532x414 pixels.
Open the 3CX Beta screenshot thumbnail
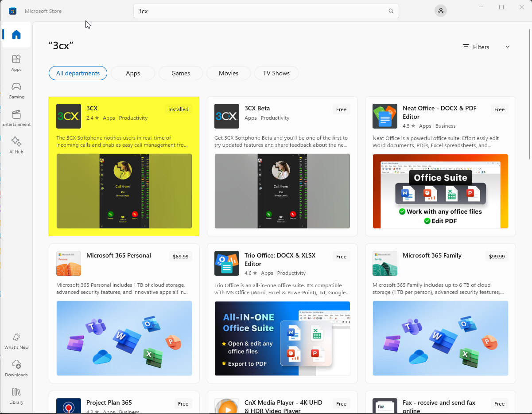point(282,191)
